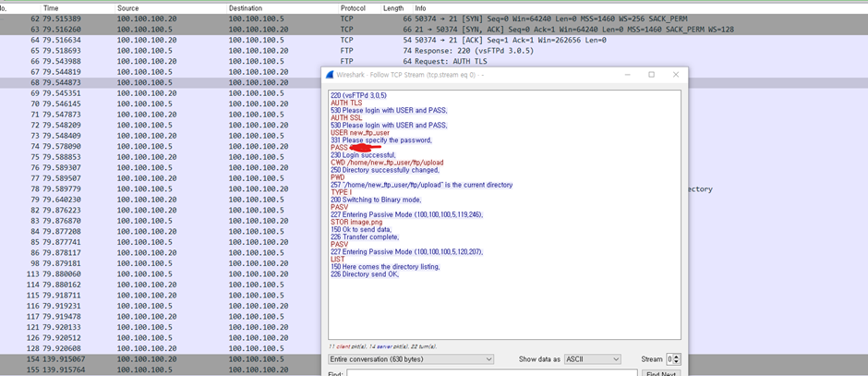The image size is (868, 376).
Task: Sort packets by Length column header
Action: [x=393, y=9]
